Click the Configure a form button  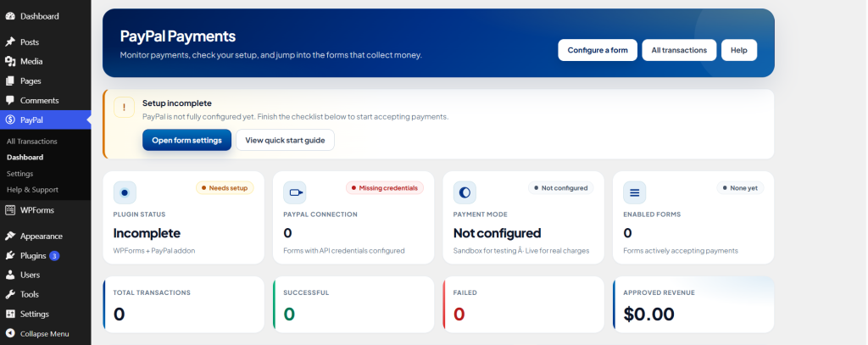click(x=598, y=50)
